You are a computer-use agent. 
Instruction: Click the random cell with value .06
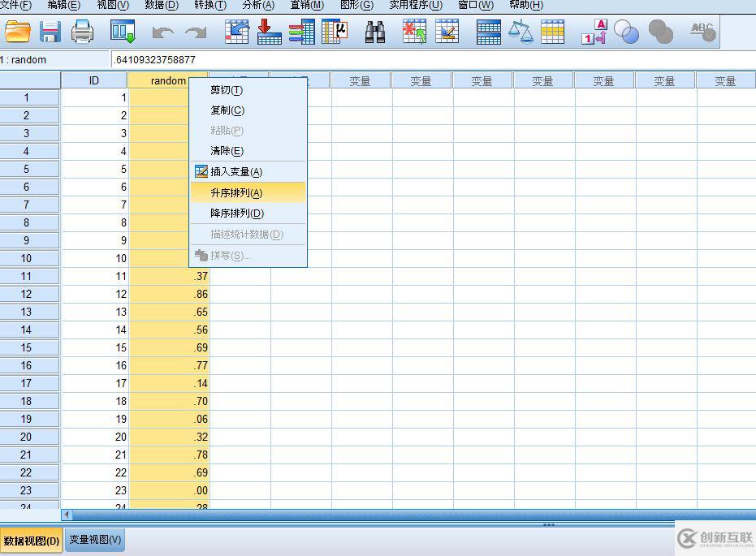169,419
